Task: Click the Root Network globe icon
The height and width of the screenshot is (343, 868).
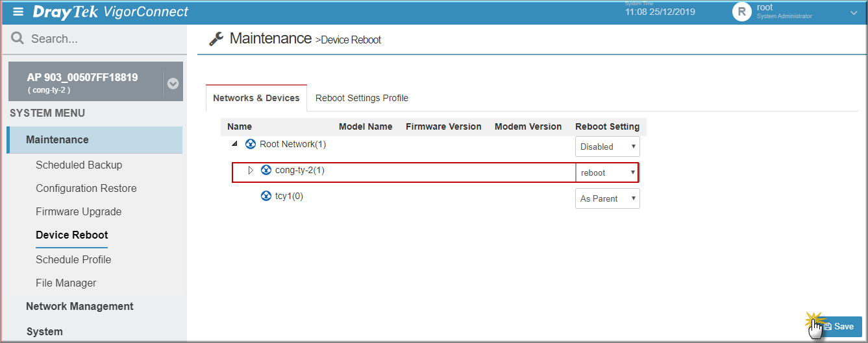Action: (x=251, y=144)
